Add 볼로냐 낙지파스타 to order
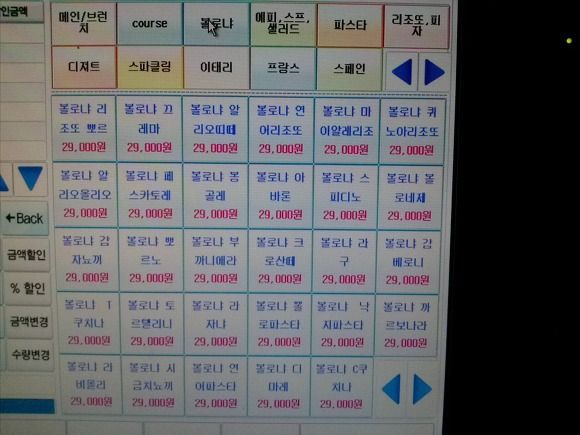 tap(343, 326)
